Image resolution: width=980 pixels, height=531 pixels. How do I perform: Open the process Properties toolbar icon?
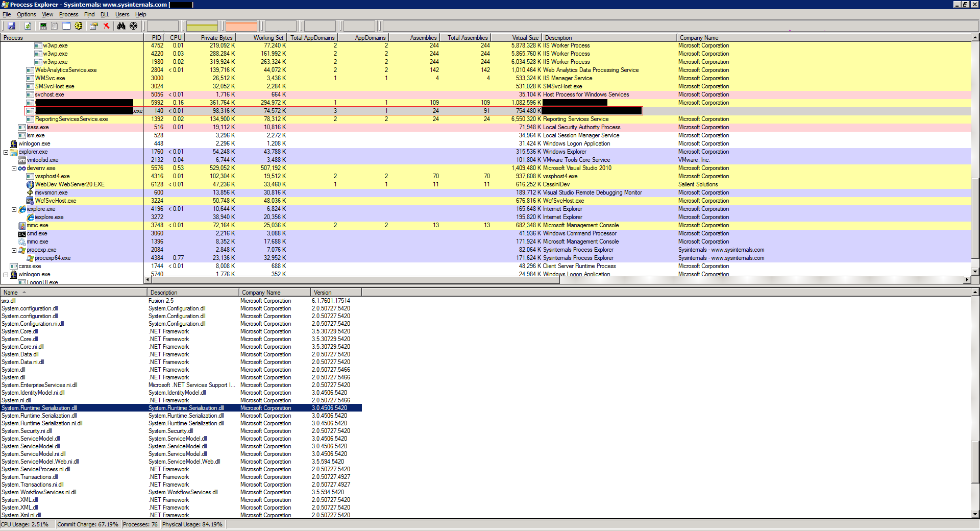click(94, 26)
